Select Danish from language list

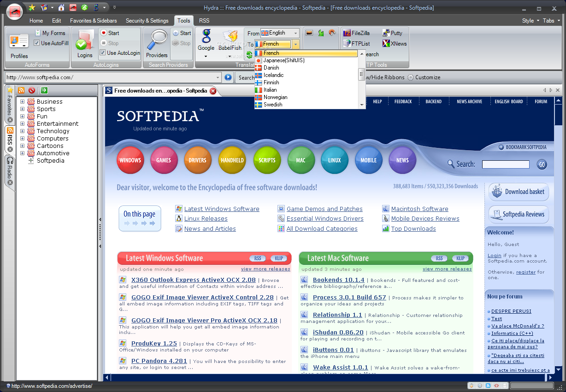[306, 68]
